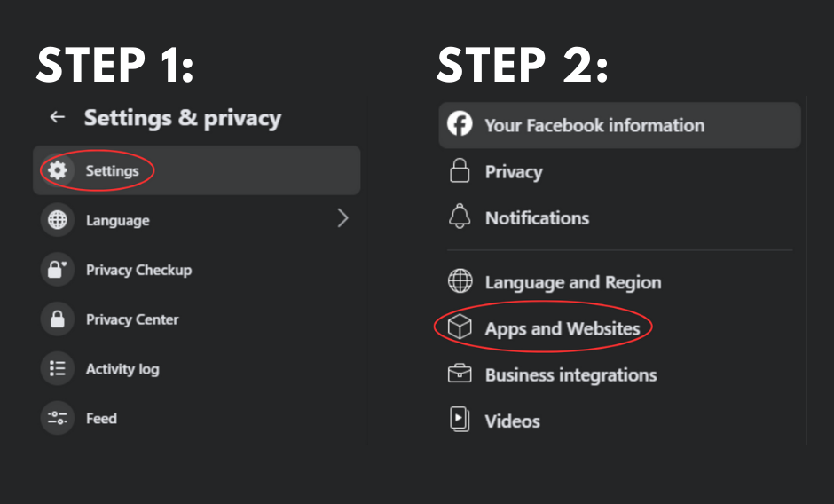Viewport: 834px width, 504px height.
Task: Open Apps and Websites settings
Action: point(563,328)
